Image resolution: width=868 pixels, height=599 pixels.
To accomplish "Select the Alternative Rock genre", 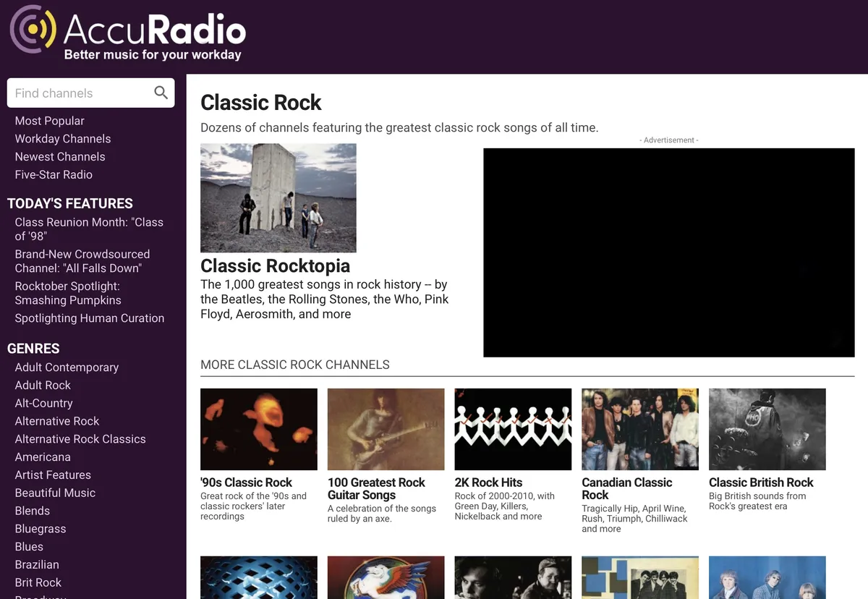I will (x=57, y=421).
